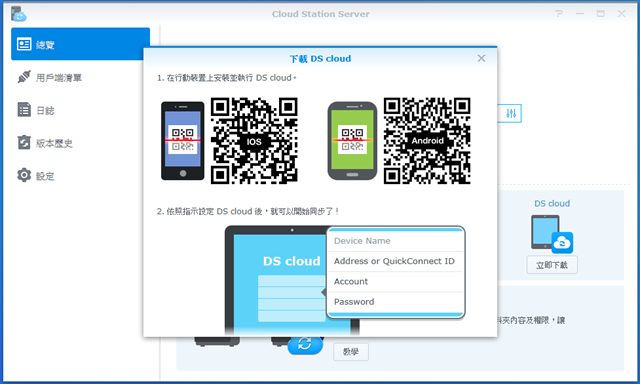The height and width of the screenshot is (384, 640).
Task: Maximize the Cloud Station Server window
Action: click(x=600, y=14)
